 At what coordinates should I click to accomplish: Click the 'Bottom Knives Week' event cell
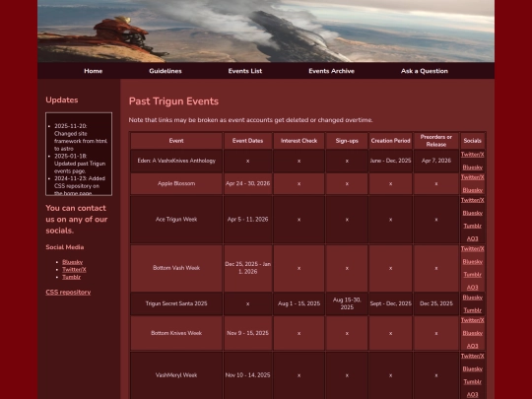pos(176,333)
